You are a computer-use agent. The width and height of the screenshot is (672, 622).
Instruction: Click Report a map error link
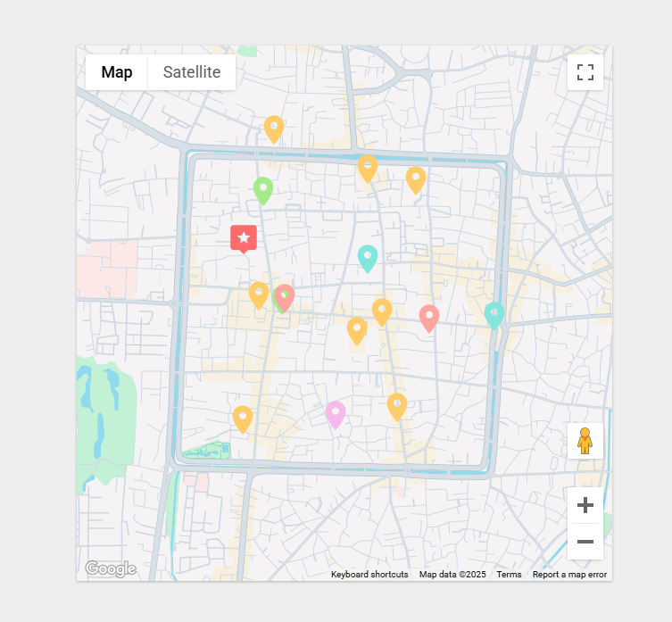(x=569, y=575)
